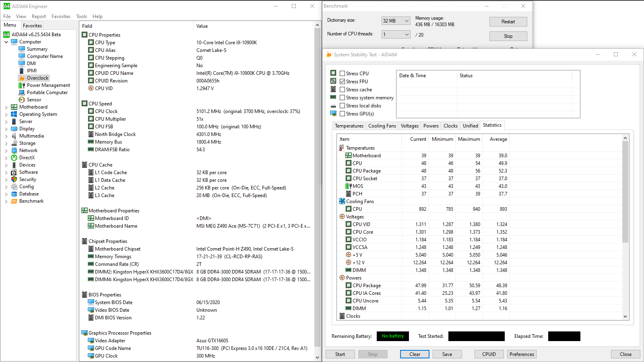
Task: Click the Temperatures thermometer icon in Statistics
Action: [342, 148]
